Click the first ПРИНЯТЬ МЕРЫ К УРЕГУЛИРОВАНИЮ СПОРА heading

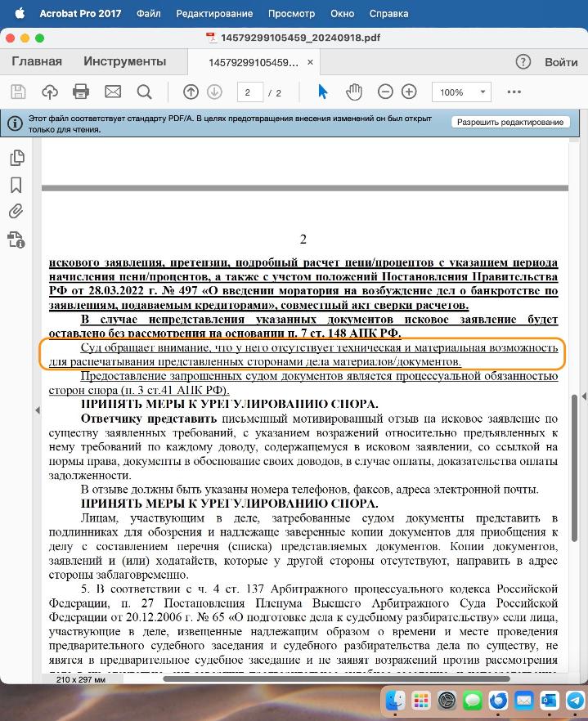point(230,404)
